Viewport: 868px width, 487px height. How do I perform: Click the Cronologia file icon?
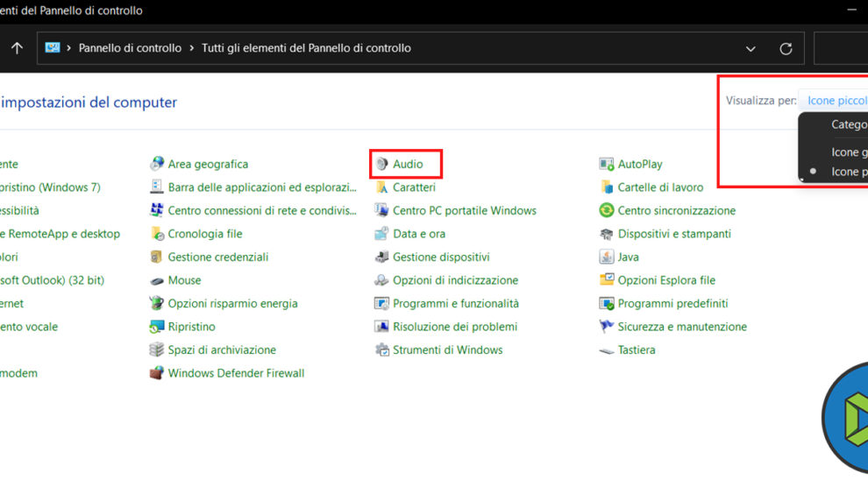click(x=157, y=233)
